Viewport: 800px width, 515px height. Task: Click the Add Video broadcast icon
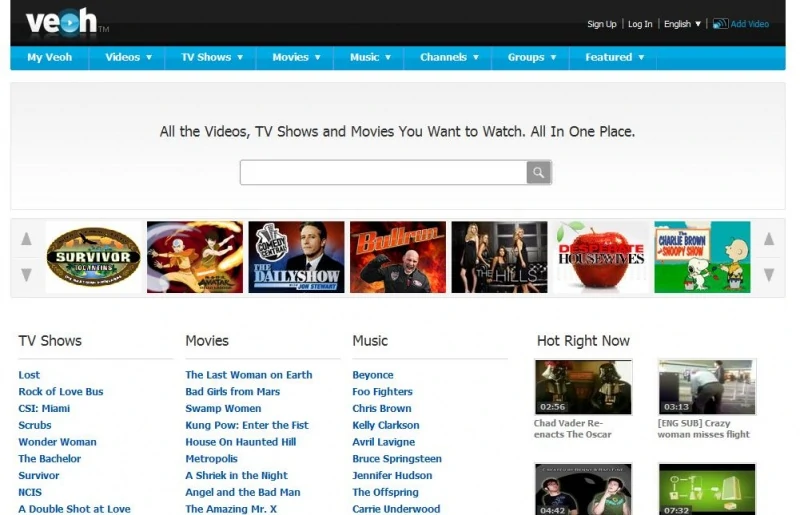(x=720, y=23)
